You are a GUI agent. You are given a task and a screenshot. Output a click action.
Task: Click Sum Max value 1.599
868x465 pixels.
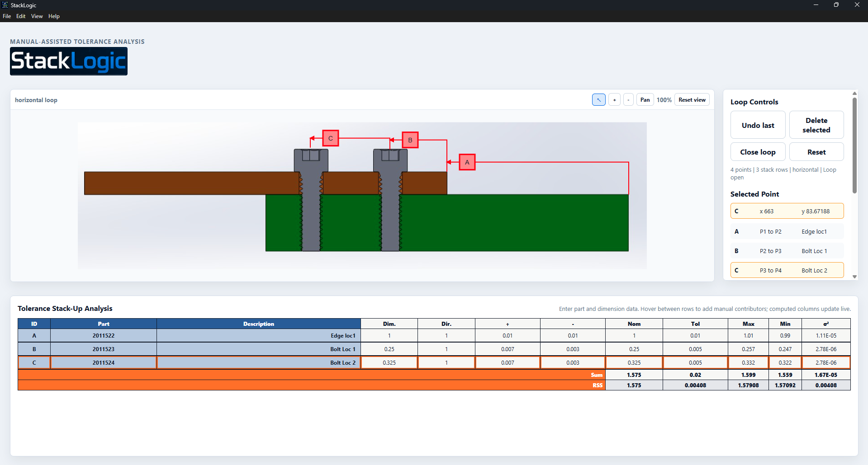pyautogui.click(x=748, y=375)
